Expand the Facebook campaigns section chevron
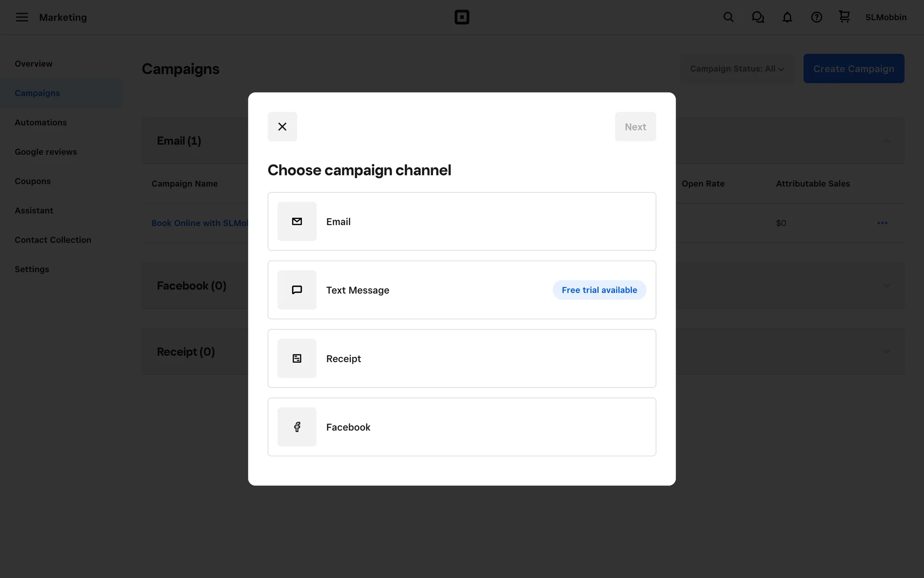The width and height of the screenshot is (924, 578). coord(886,286)
